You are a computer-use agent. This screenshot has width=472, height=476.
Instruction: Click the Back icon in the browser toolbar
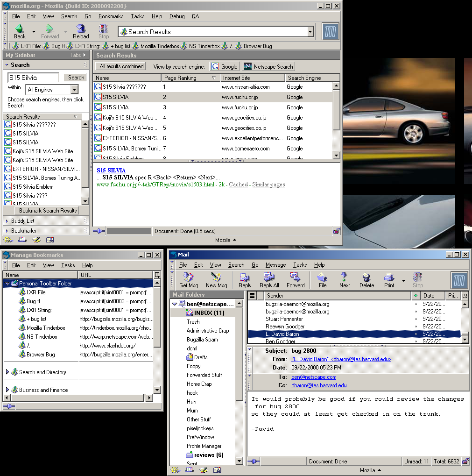coord(20,29)
